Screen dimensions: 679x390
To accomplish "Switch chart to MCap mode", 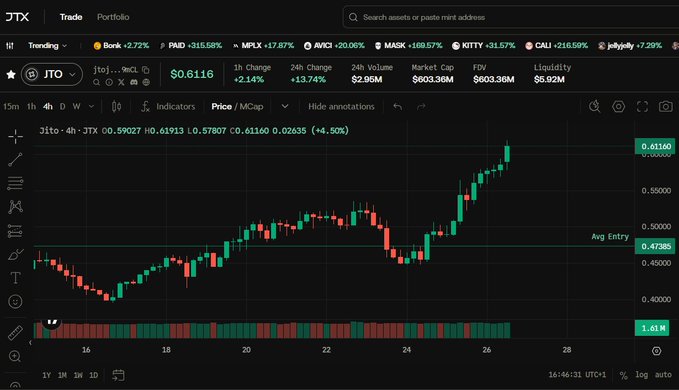I will click(251, 106).
